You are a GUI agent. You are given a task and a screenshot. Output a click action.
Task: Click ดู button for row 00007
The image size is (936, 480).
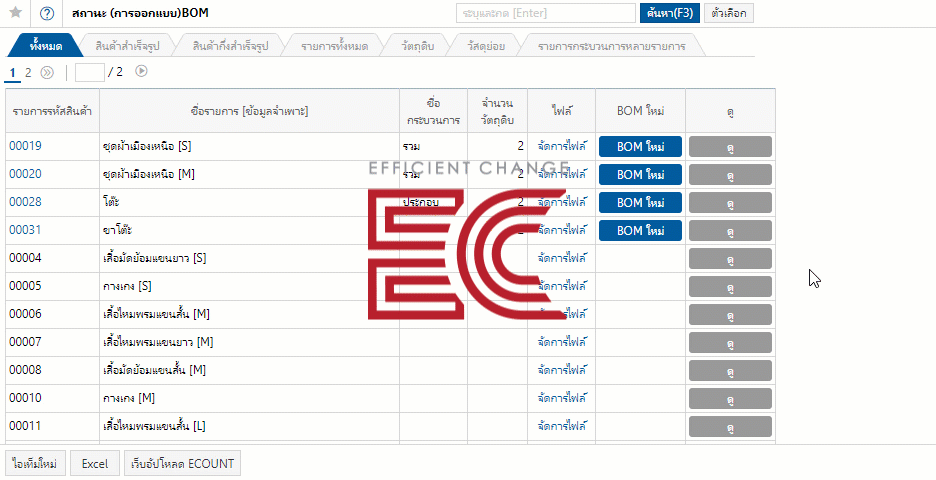click(x=730, y=343)
